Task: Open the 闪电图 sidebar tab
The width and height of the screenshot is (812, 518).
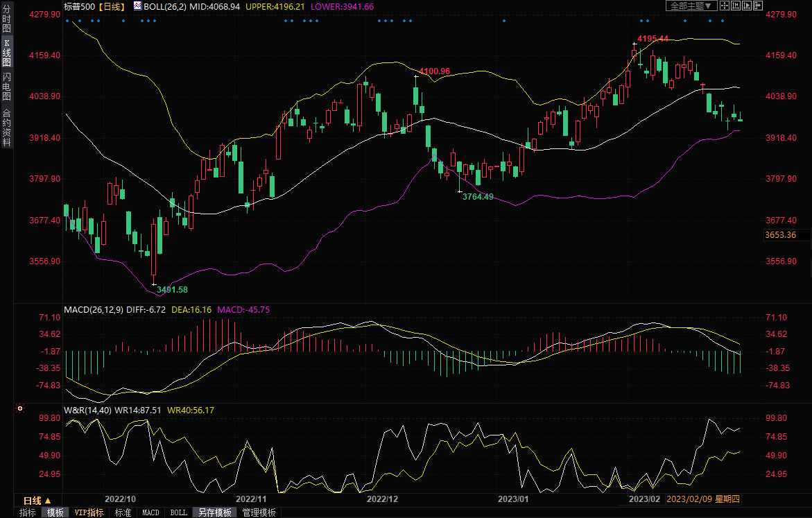Action: point(6,85)
